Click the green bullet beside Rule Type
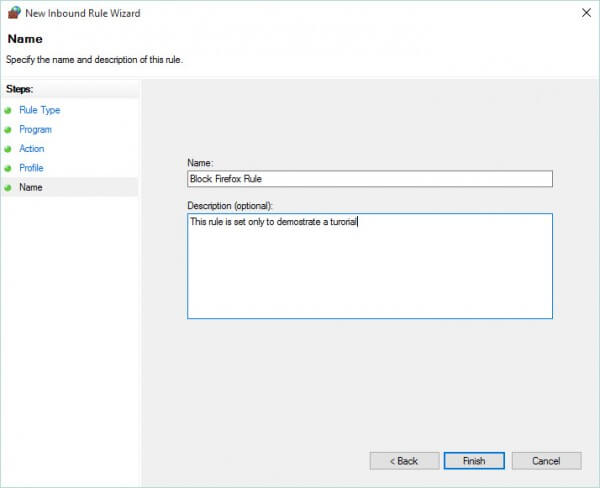The image size is (600, 488). click(x=8, y=111)
